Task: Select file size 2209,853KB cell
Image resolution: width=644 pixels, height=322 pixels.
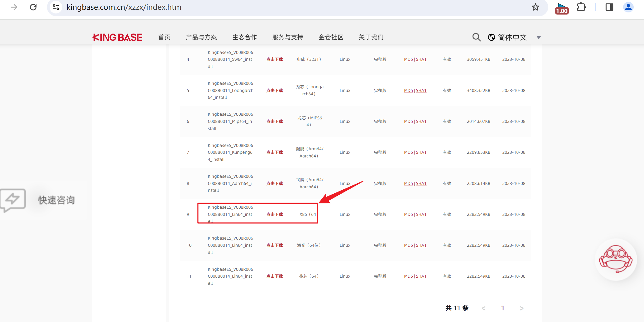Action: click(x=478, y=152)
